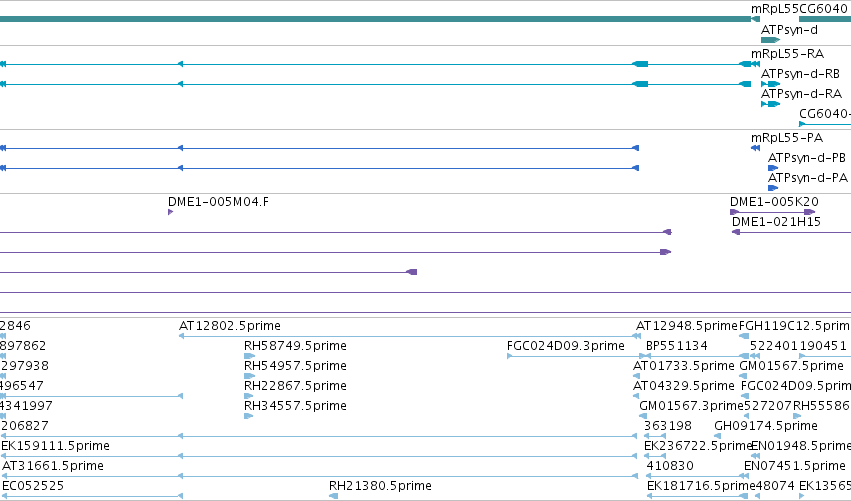Click the EC052525 label
851x501 pixels.
click(33, 486)
